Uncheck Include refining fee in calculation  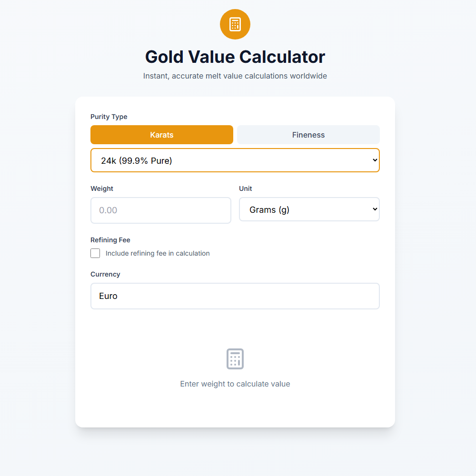click(x=95, y=253)
